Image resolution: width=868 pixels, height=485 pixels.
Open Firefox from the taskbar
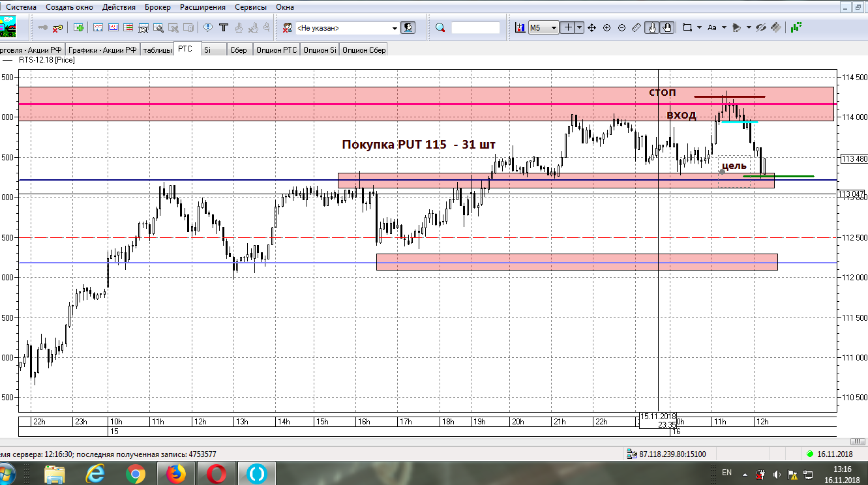click(x=176, y=474)
